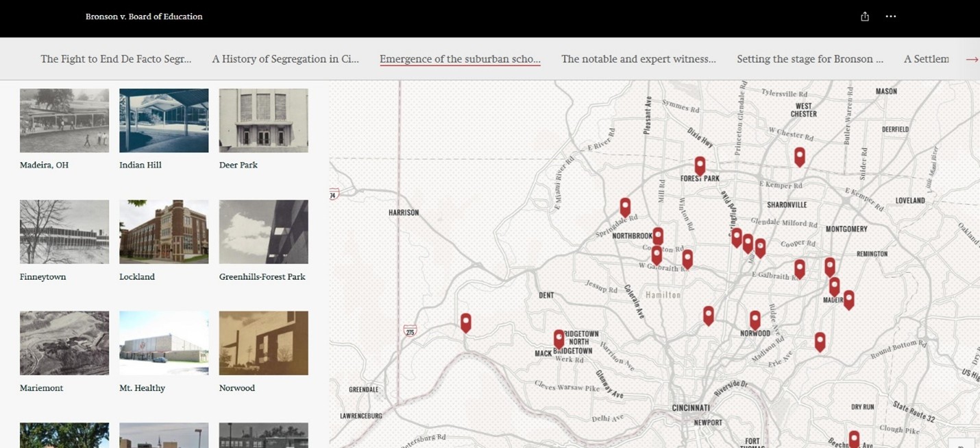
Task: View the Indian Hill school photo
Action: point(163,120)
